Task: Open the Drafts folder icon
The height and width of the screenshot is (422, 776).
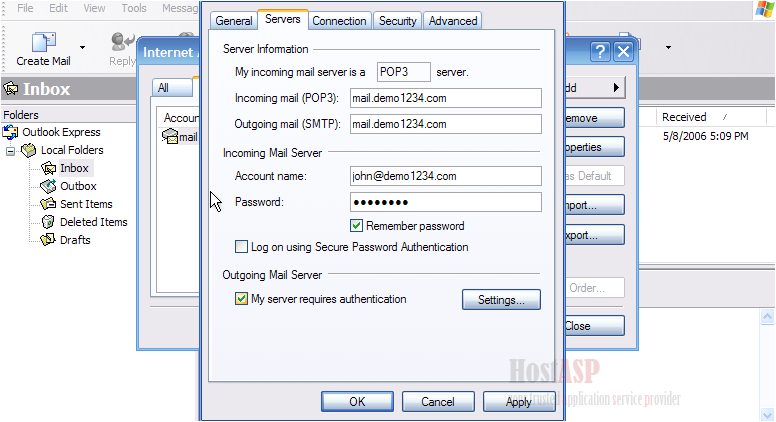Action: tap(48, 240)
